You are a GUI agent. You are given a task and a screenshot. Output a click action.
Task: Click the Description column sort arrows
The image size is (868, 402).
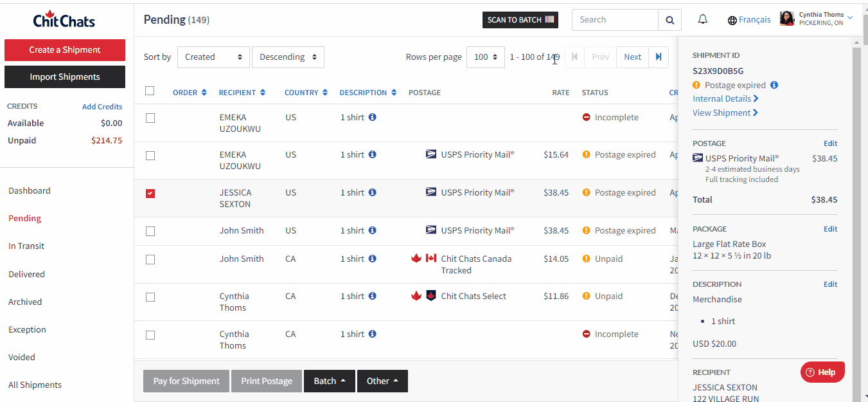[394, 93]
